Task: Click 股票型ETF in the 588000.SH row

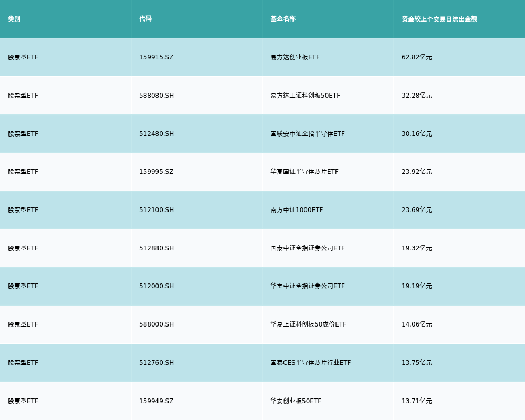Action: 23,324
